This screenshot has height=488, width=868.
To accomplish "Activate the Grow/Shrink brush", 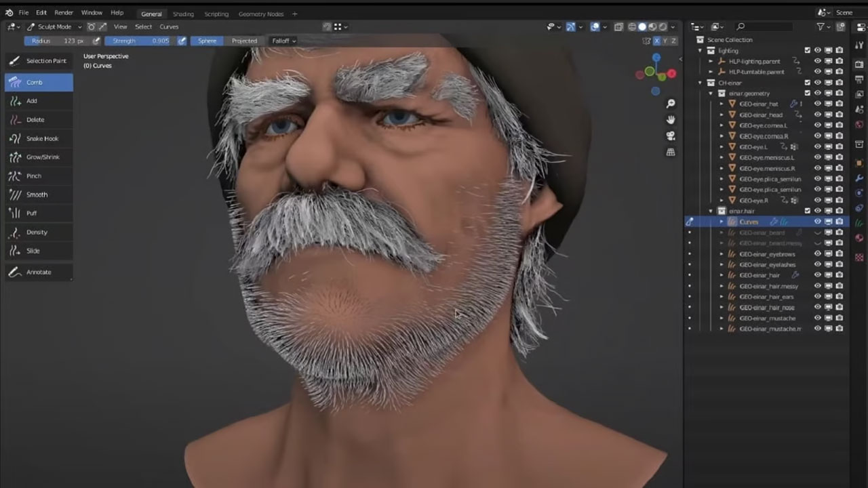I will (39, 157).
